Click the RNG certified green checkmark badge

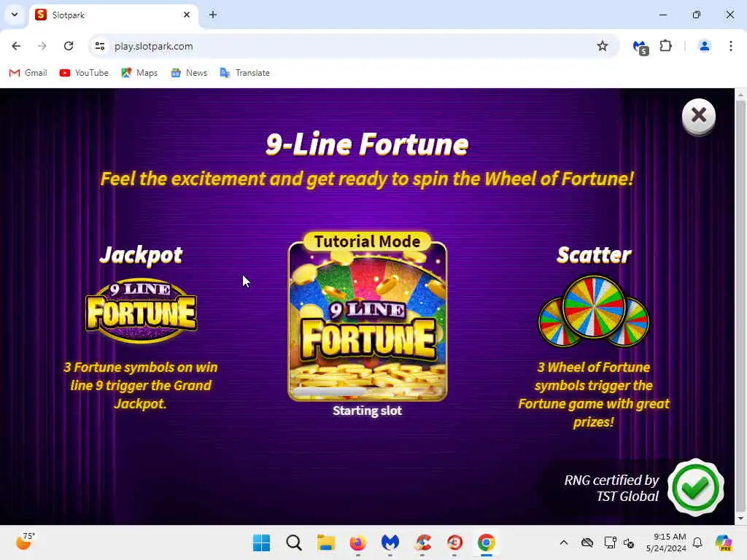[695, 487]
